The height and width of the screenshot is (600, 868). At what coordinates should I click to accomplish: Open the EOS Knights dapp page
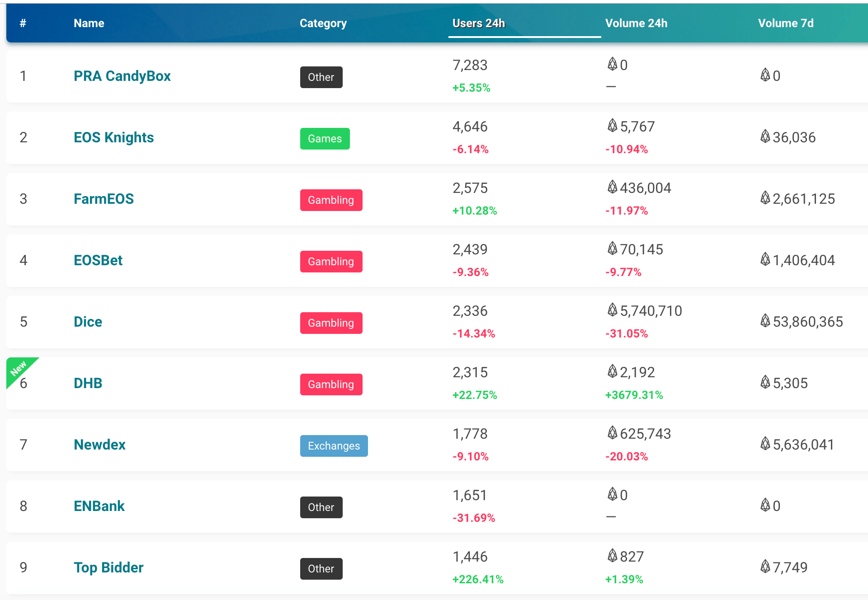click(x=113, y=137)
